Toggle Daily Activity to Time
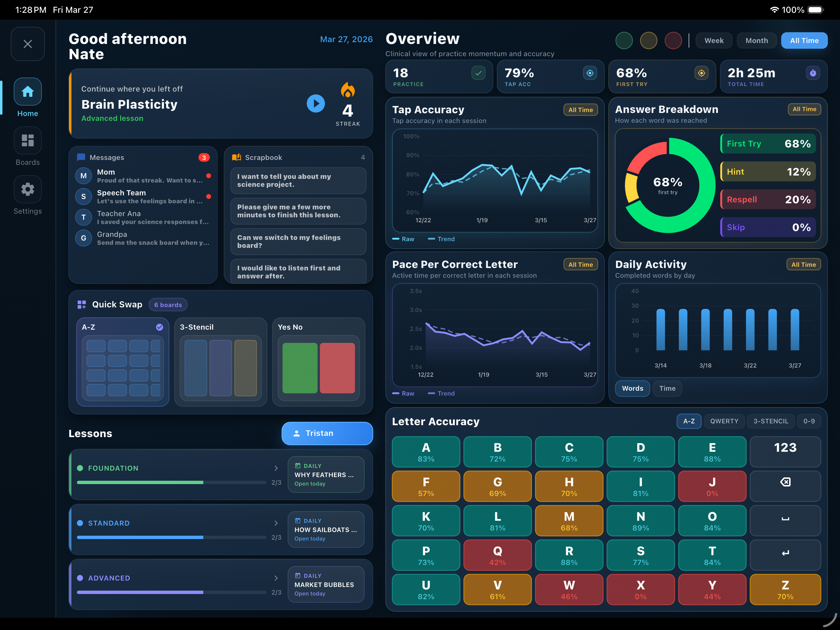This screenshot has width=840, height=630. pos(667,389)
